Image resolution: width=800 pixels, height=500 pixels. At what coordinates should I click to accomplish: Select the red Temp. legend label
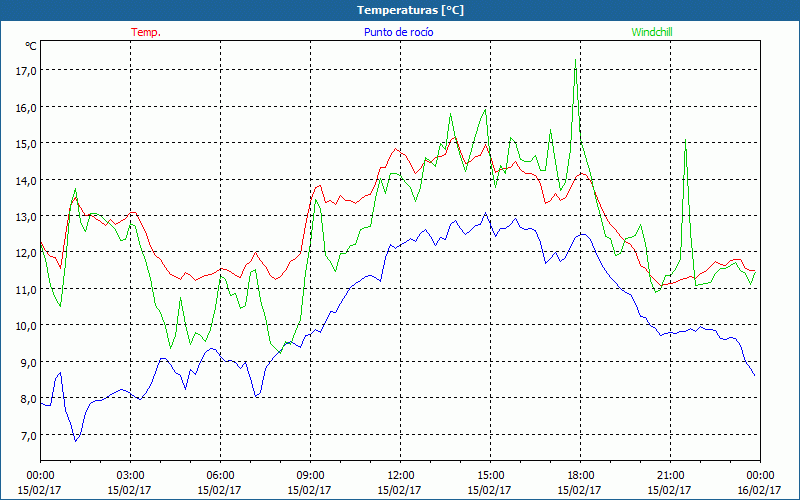(x=146, y=32)
